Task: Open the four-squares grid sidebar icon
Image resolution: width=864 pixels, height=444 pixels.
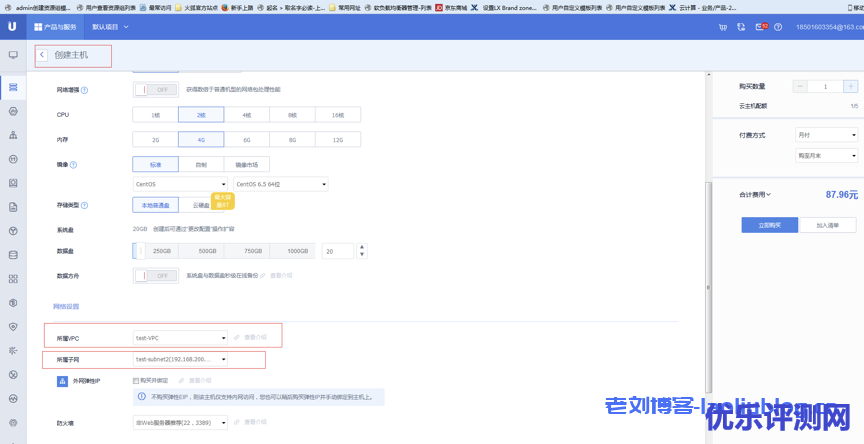Action: coord(13,279)
